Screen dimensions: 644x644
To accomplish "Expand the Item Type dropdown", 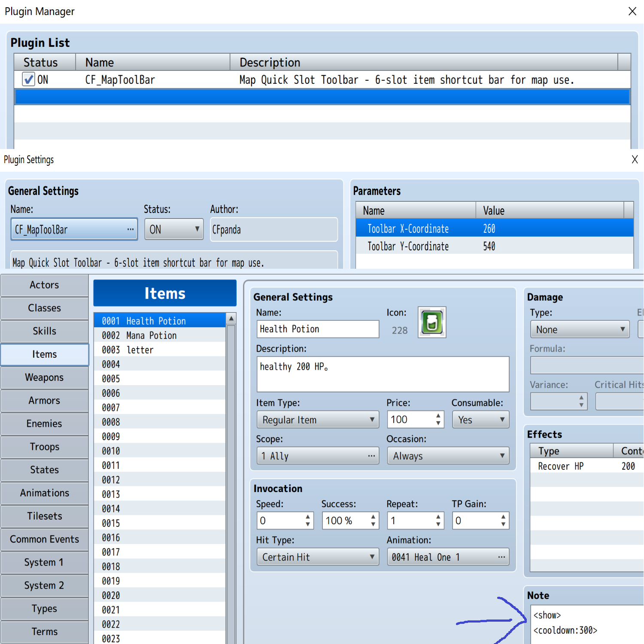I will pyautogui.click(x=318, y=419).
